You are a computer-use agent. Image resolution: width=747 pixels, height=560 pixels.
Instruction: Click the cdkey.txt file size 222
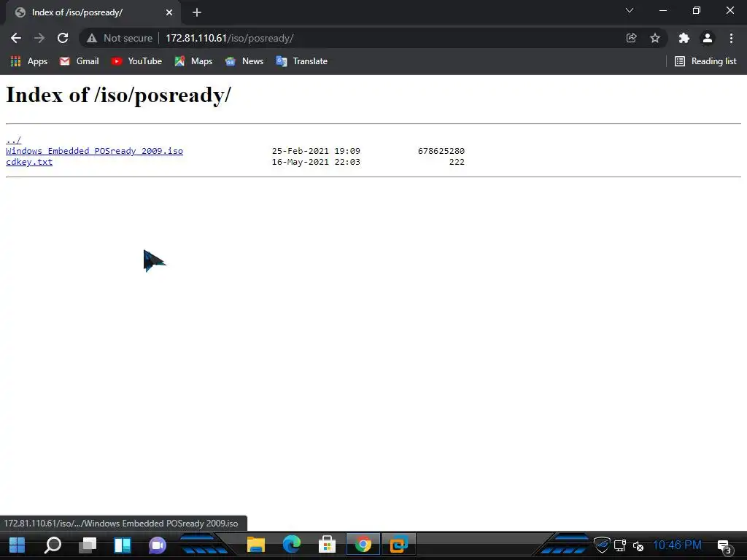tap(457, 162)
